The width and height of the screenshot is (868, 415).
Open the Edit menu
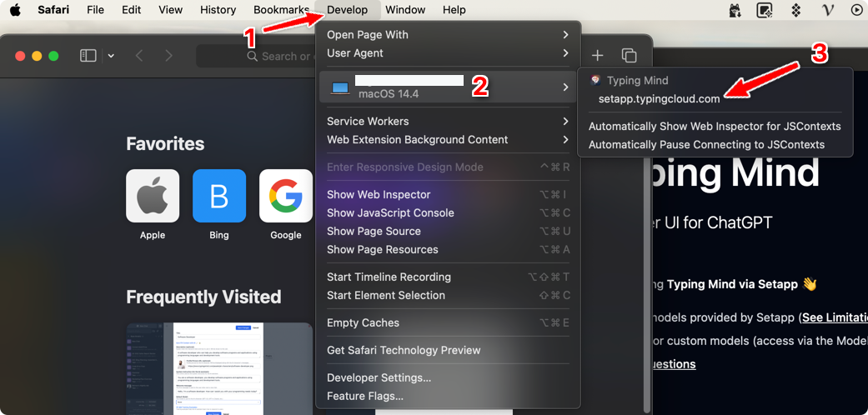click(x=131, y=10)
